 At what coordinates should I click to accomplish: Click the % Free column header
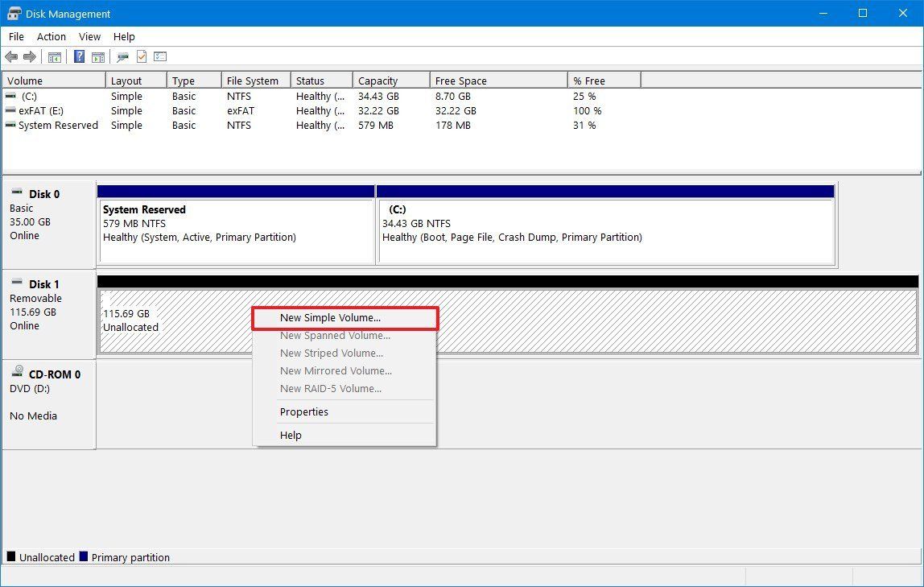click(x=588, y=80)
